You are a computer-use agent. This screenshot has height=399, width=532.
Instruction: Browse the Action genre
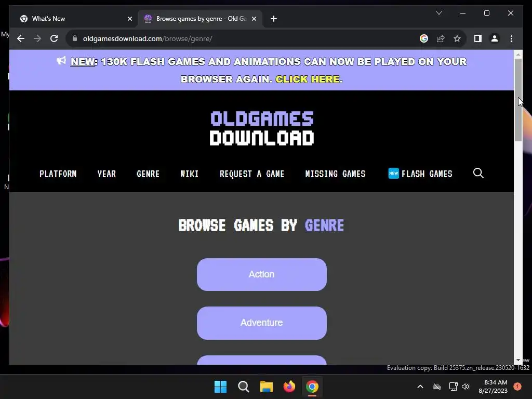pyautogui.click(x=262, y=274)
